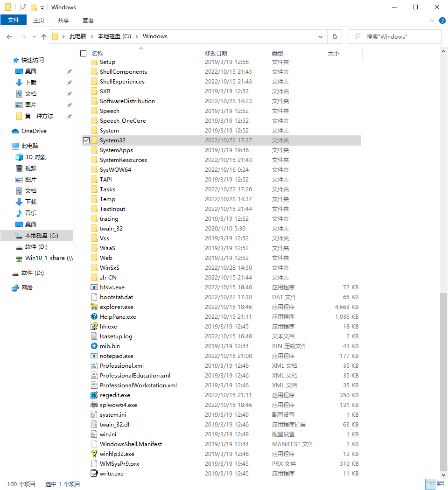
Task: Sort by 修改日期 column header
Action: click(x=216, y=54)
